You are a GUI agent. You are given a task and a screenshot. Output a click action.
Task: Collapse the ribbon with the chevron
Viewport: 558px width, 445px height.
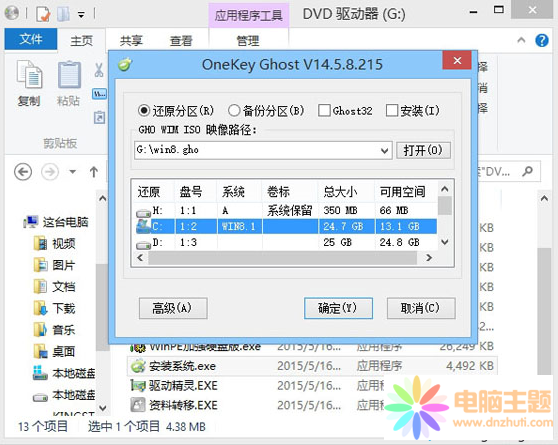point(521,40)
